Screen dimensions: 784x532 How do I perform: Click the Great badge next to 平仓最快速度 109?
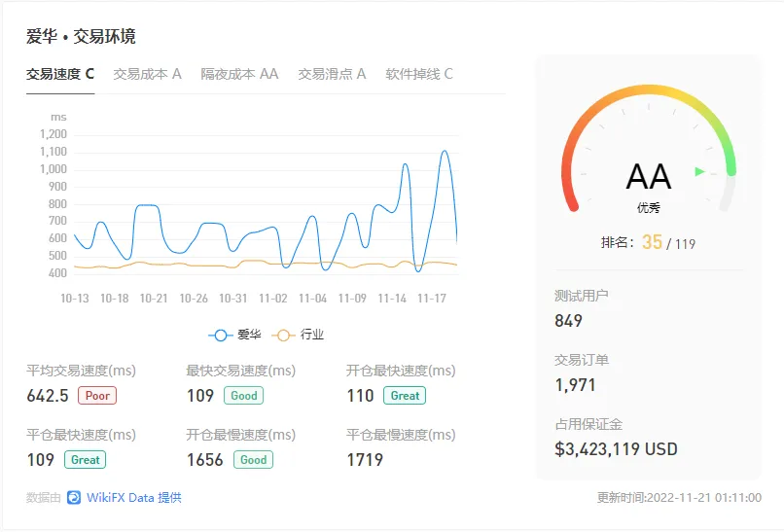85,459
